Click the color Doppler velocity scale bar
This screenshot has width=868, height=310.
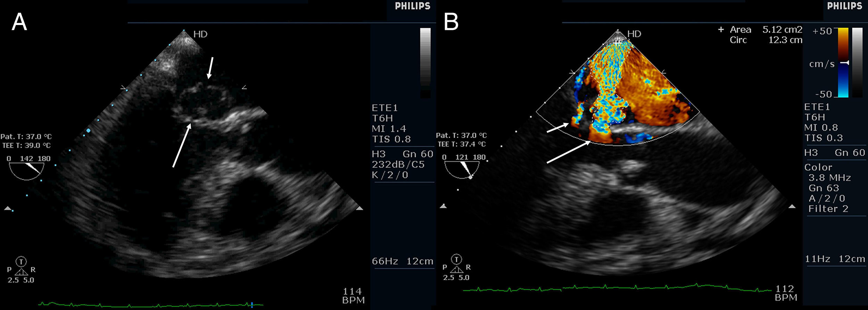pyautogui.click(x=843, y=63)
